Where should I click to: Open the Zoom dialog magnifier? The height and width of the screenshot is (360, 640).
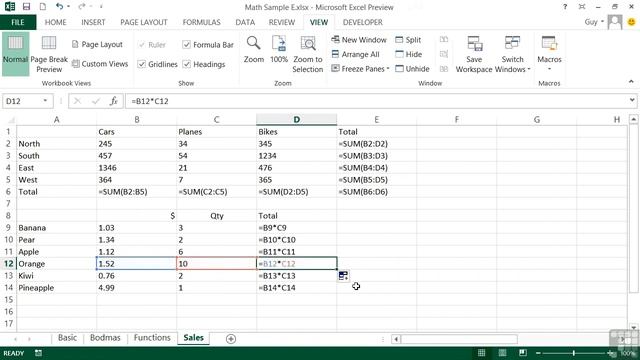pyautogui.click(x=253, y=49)
